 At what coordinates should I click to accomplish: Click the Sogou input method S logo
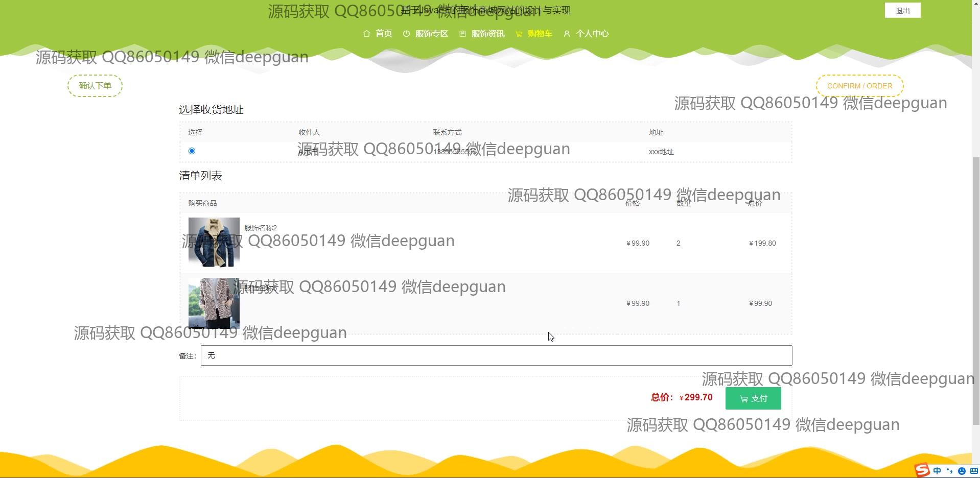coord(922,470)
